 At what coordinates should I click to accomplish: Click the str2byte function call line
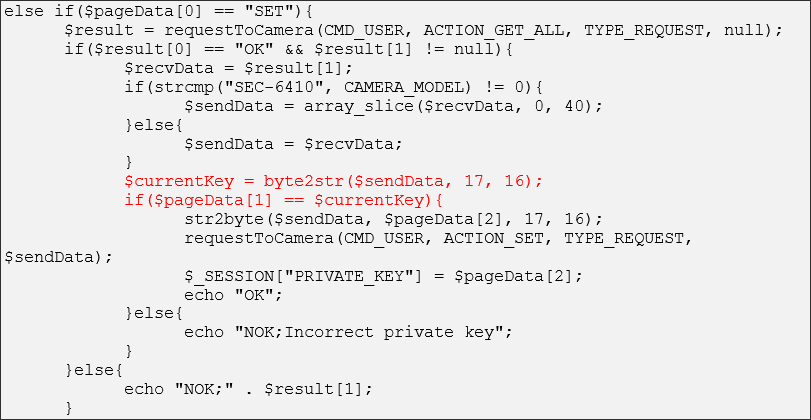(x=394, y=219)
